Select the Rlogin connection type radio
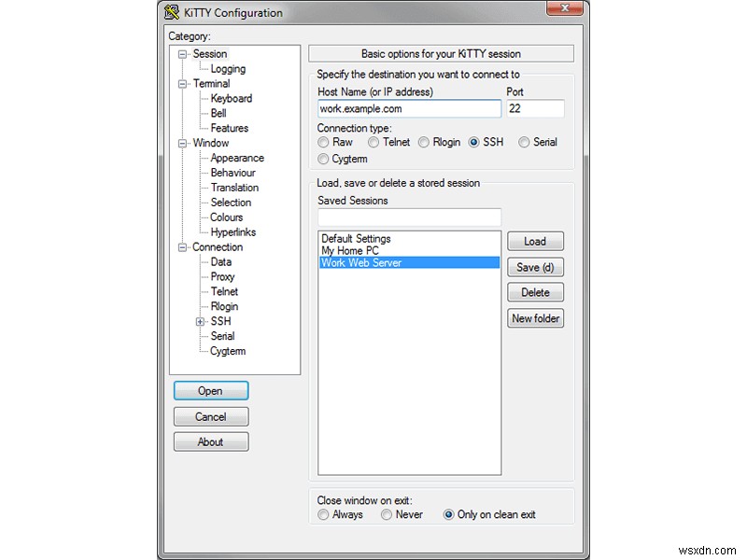This screenshot has width=747, height=560. [424, 143]
